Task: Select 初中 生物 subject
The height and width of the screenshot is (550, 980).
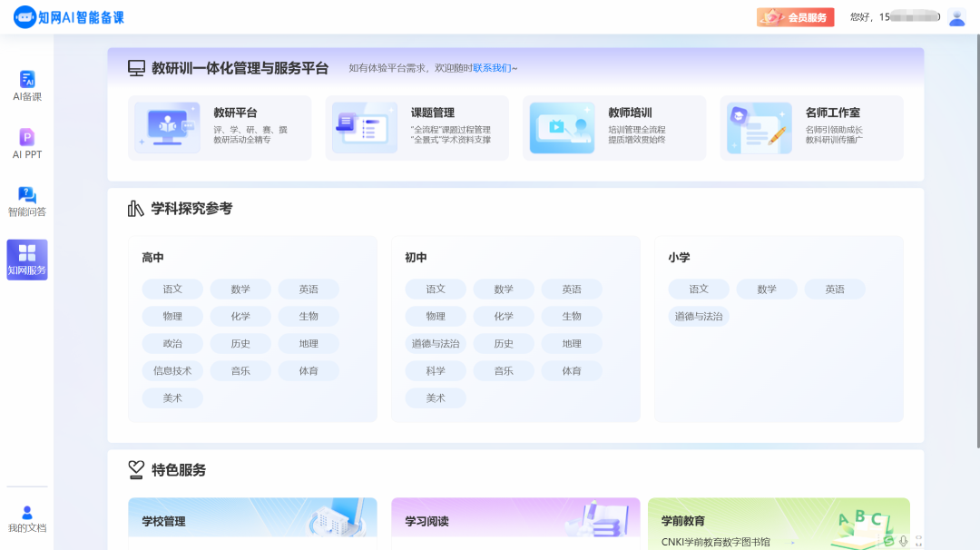Action: [x=572, y=316]
